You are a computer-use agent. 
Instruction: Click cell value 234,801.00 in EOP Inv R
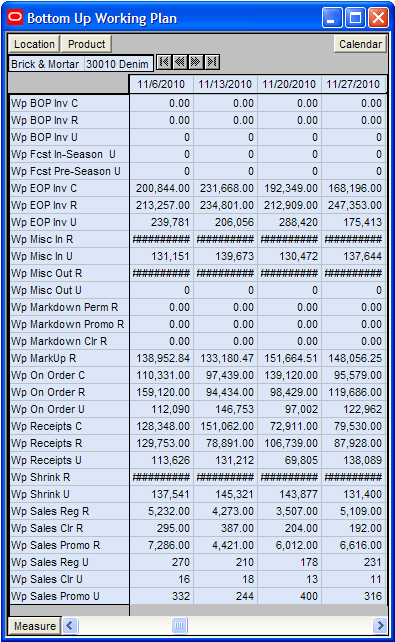tap(225, 205)
